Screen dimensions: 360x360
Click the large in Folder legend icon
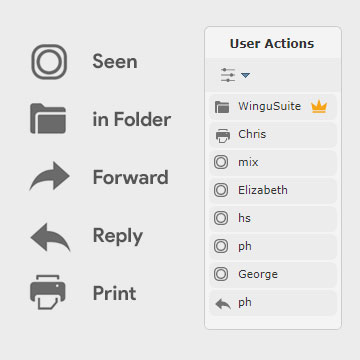point(48,119)
